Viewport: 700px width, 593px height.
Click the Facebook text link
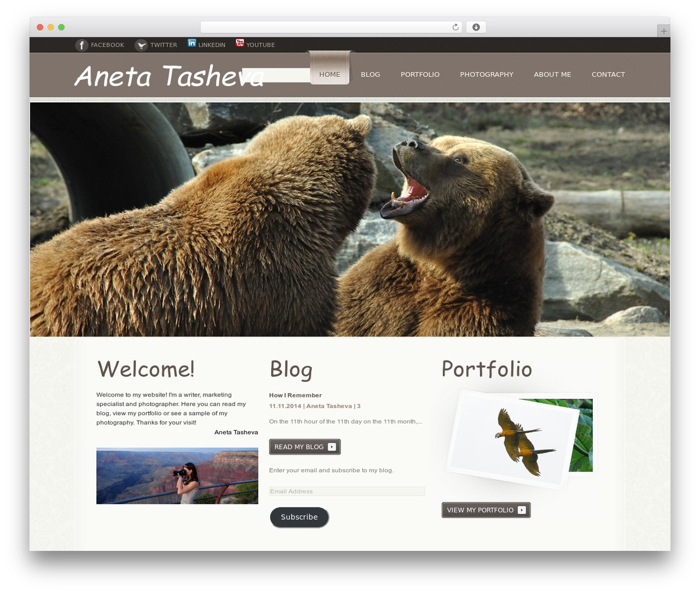point(108,45)
